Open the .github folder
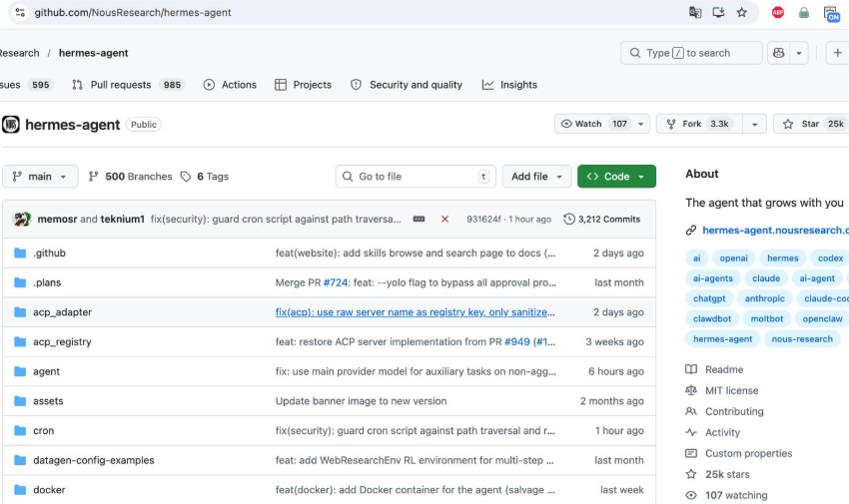This screenshot has height=504, width=849. (49, 253)
